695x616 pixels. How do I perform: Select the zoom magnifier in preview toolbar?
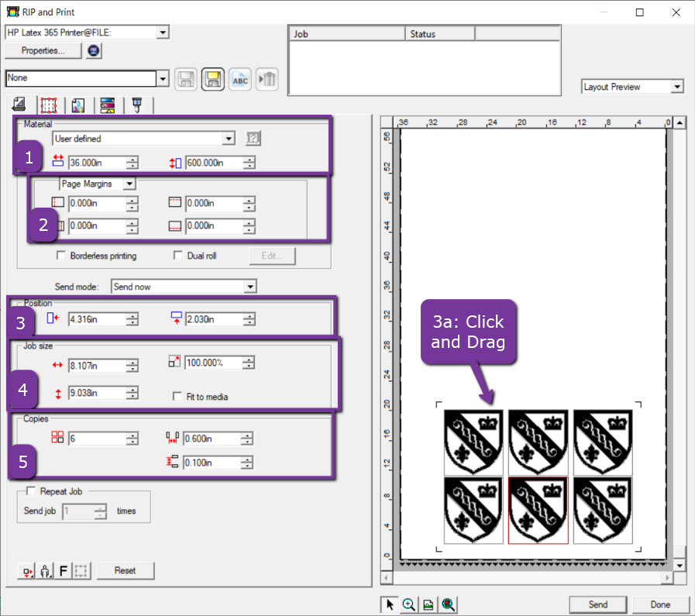[x=408, y=604]
